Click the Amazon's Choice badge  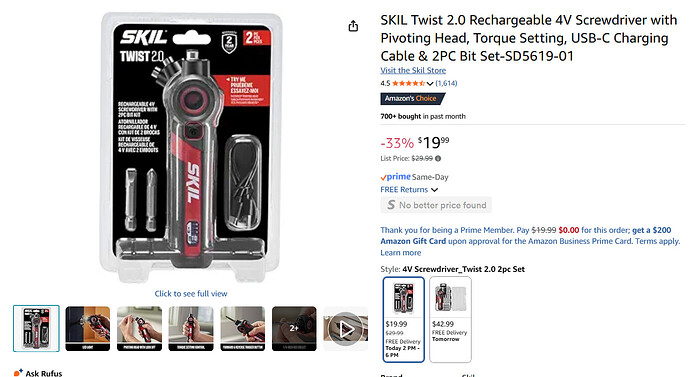pos(411,99)
